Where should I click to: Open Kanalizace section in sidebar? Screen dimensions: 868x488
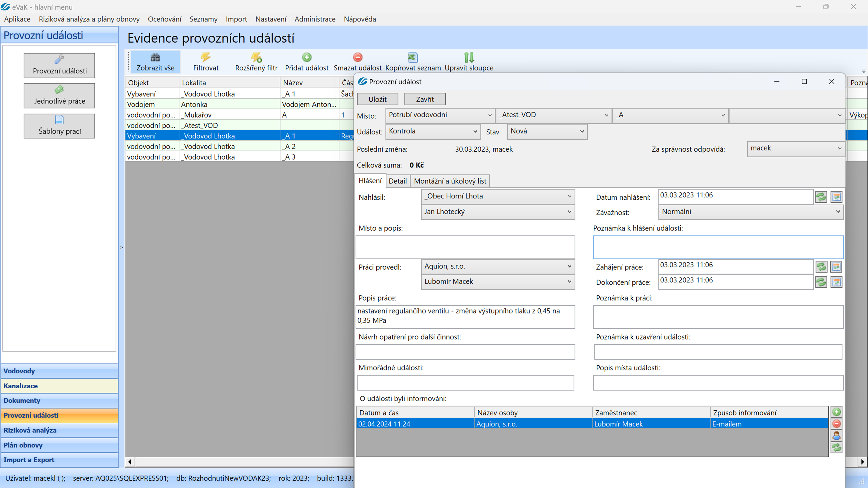59,386
